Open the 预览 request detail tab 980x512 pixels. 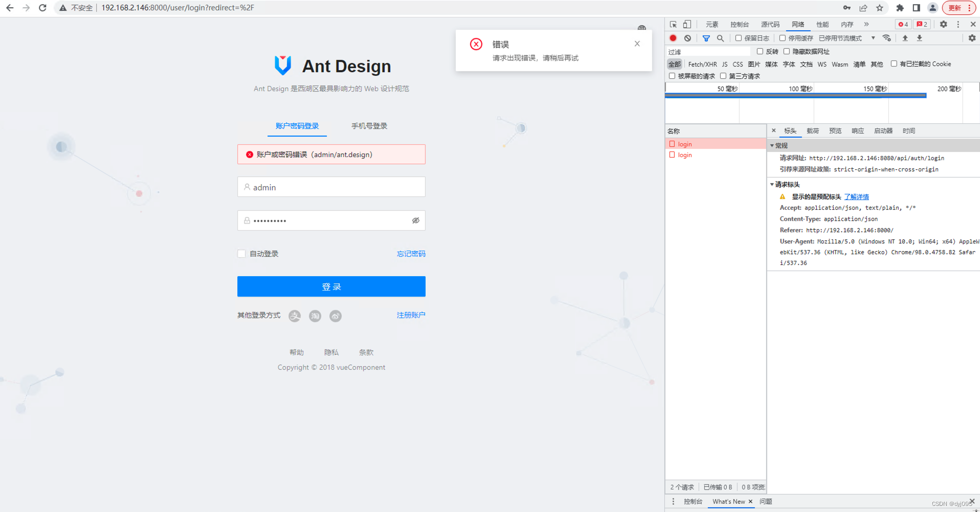(x=835, y=130)
